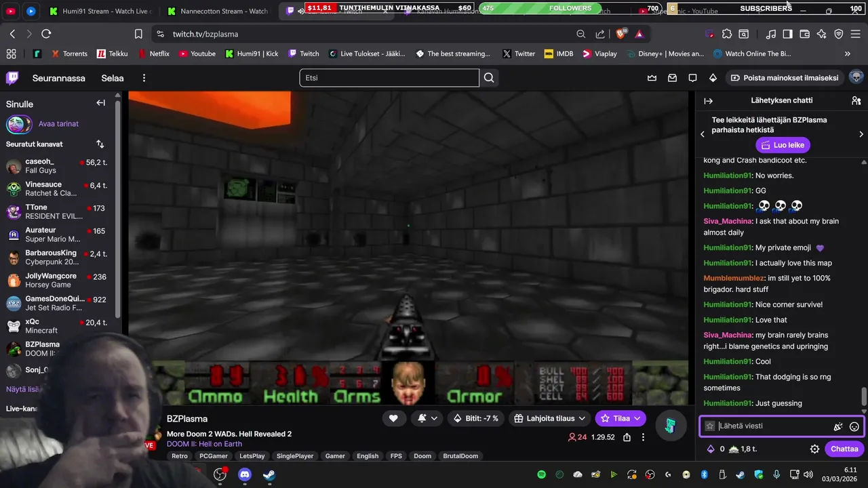
Task: Open emote picker smiley icon in chat
Action: click(x=854, y=426)
